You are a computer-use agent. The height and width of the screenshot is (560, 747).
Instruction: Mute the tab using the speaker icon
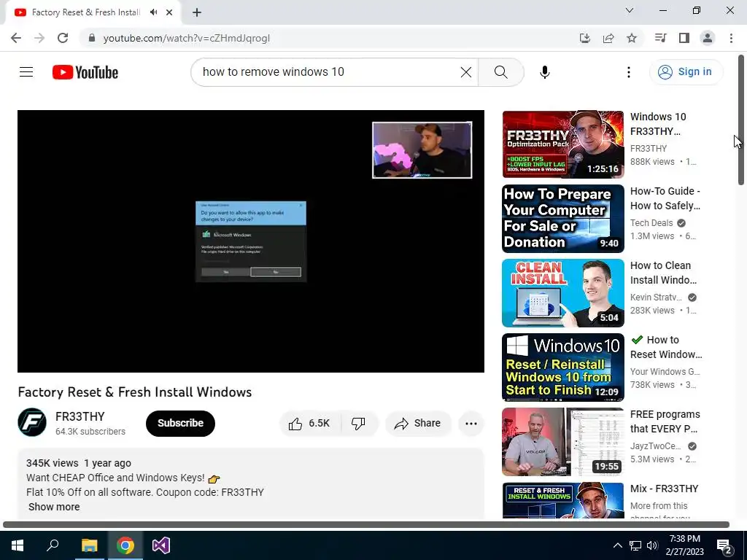[x=153, y=12]
